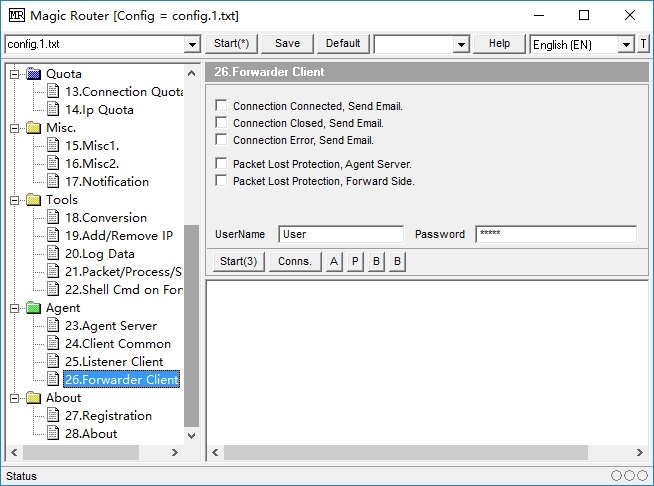The image size is (654, 486).
Task: Collapse the Quota tree node
Action: [x=15, y=74]
